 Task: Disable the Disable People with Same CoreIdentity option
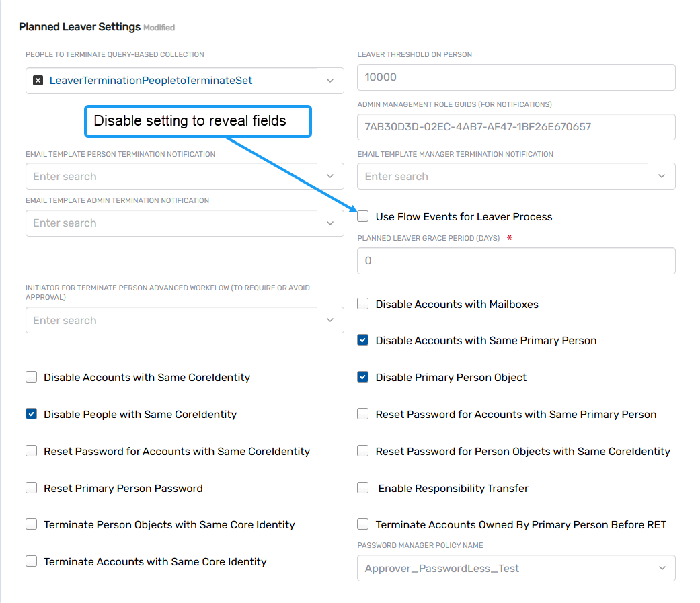tap(31, 414)
